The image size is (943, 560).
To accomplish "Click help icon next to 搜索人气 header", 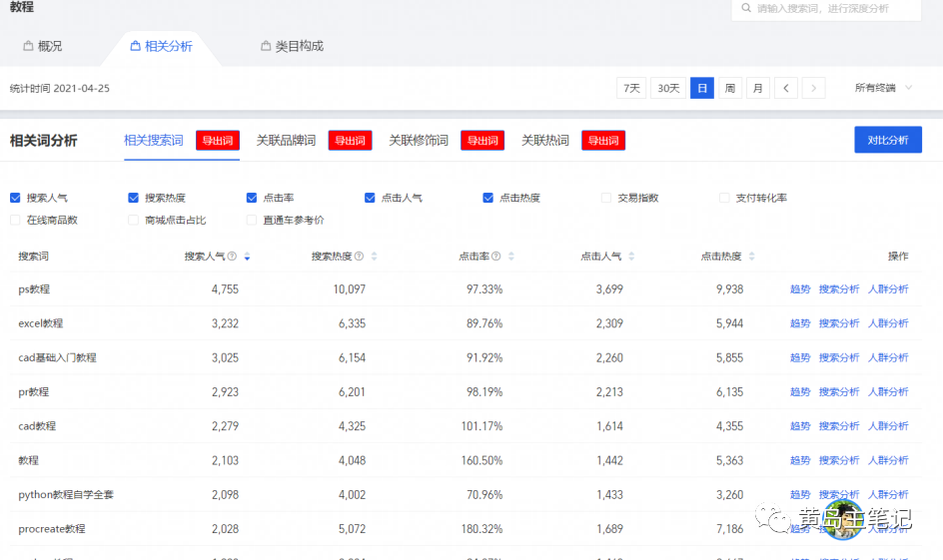I will point(232,257).
